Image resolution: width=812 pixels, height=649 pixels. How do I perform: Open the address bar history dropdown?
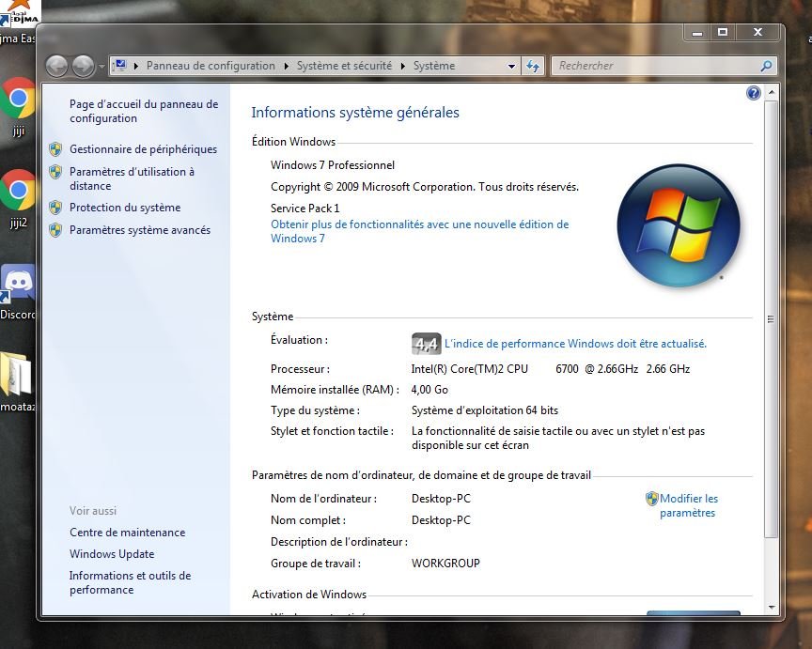(511, 67)
